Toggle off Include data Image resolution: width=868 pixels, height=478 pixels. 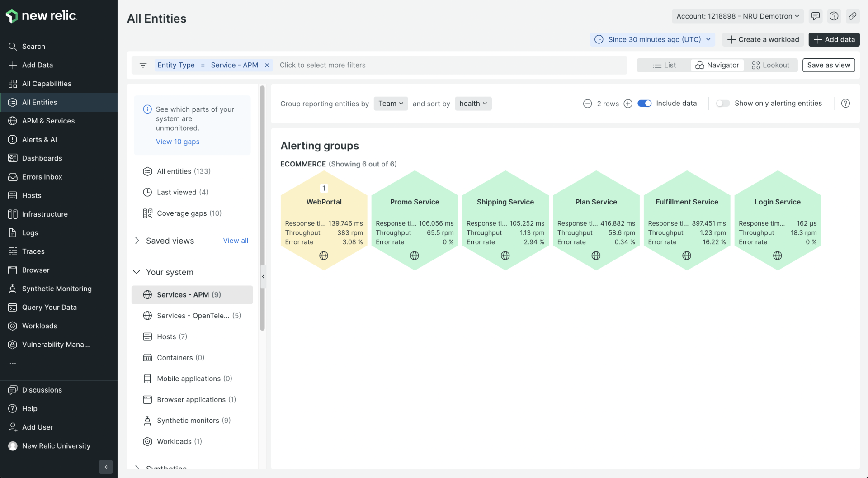tap(645, 103)
